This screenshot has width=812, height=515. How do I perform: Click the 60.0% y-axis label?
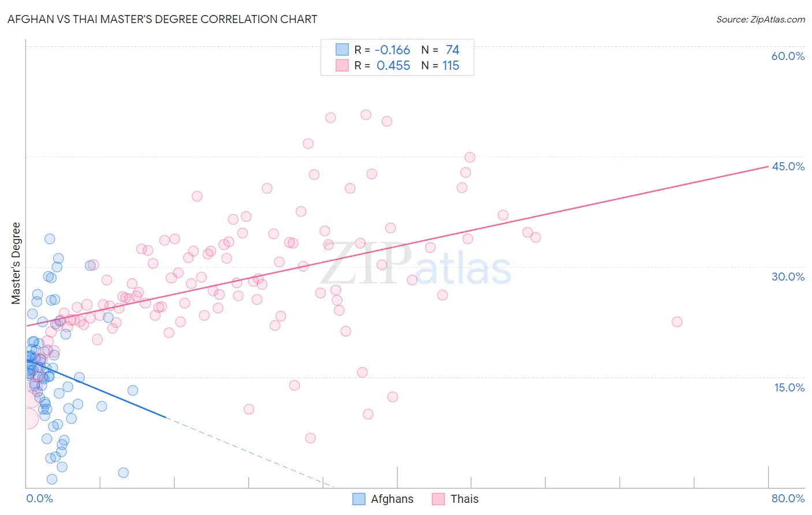click(x=788, y=56)
